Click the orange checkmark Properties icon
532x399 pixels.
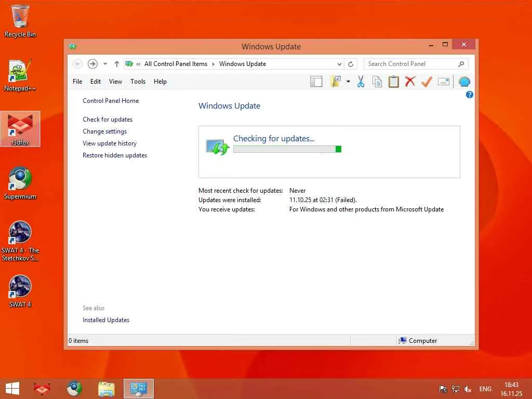tap(427, 82)
